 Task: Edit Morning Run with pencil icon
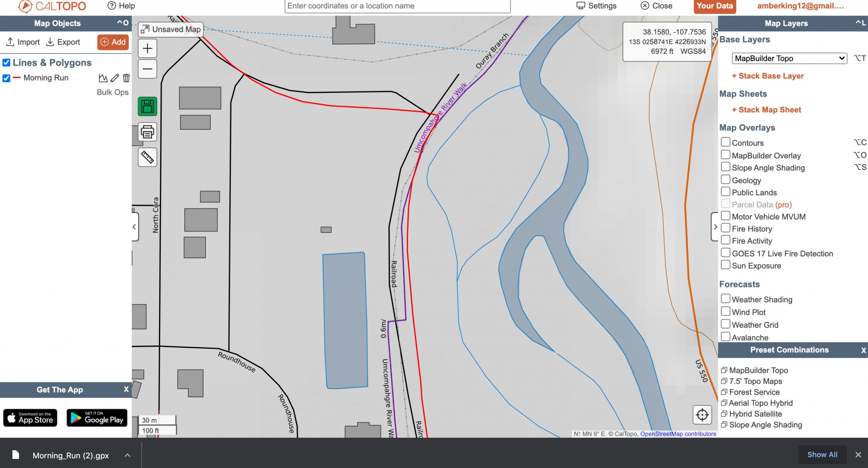click(x=115, y=78)
